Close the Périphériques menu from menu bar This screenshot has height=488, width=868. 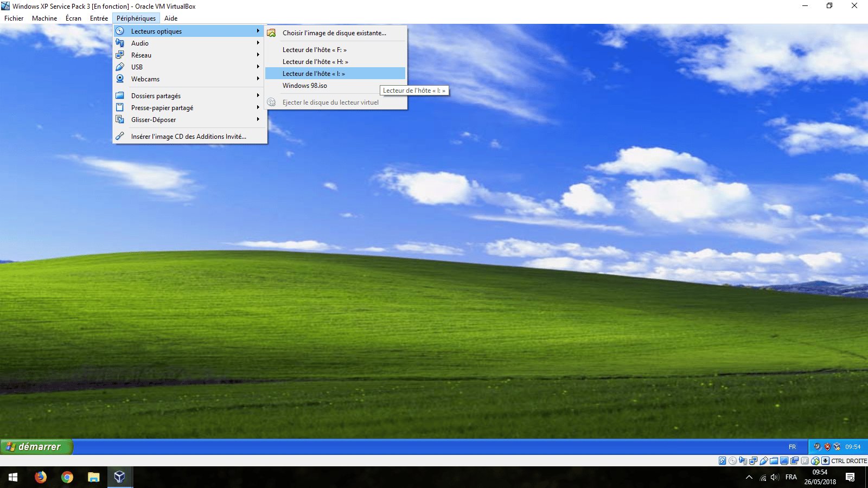point(136,18)
